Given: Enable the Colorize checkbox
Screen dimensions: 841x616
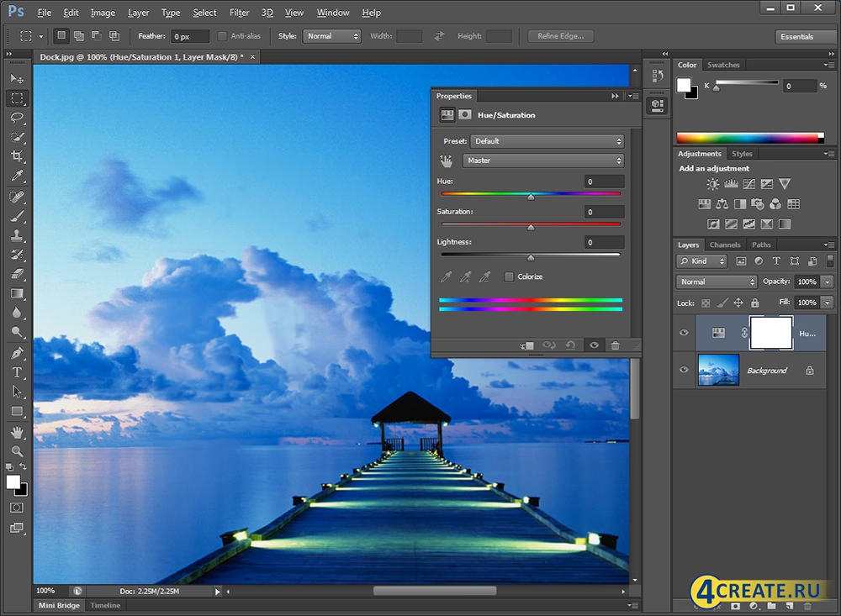Looking at the screenshot, I should pyautogui.click(x=509, y=276).
